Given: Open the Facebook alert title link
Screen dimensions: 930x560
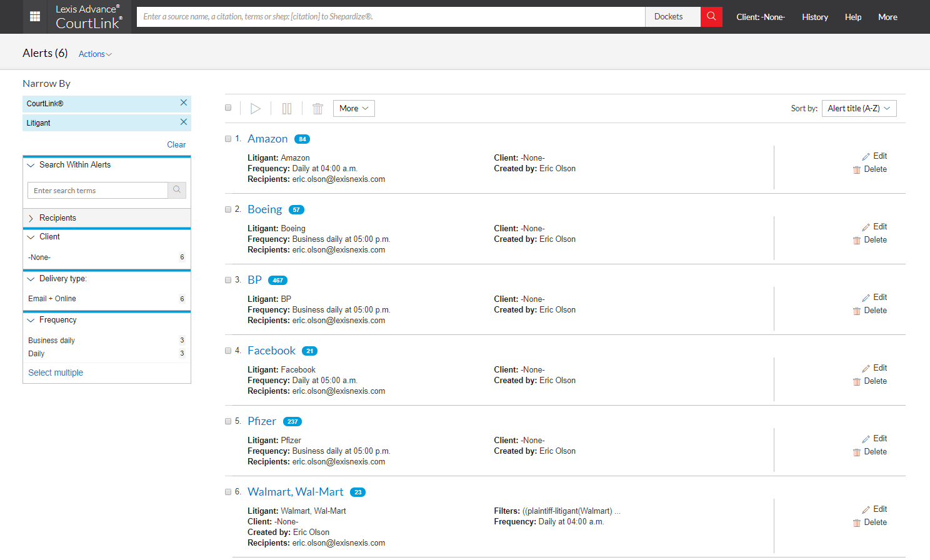Looking at the screenshot, I should [x=271, y=351].
